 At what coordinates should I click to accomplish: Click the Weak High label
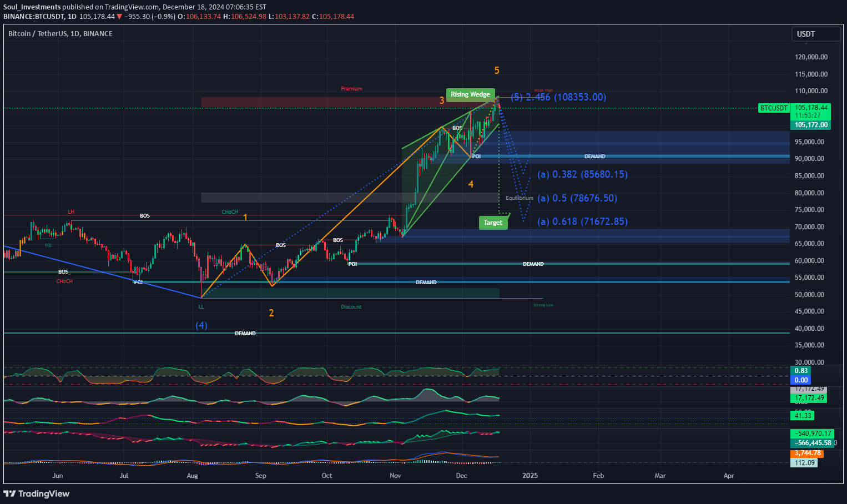pos(543,90)
